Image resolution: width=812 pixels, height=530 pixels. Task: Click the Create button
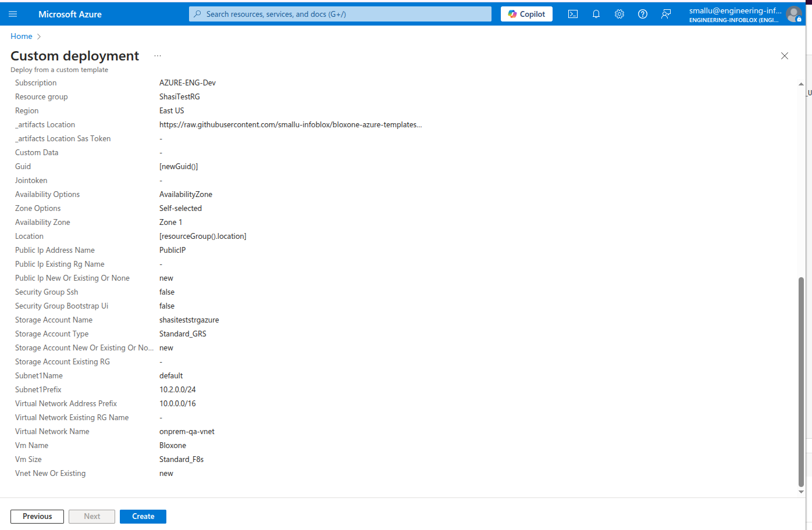click(x=143, y=516)
